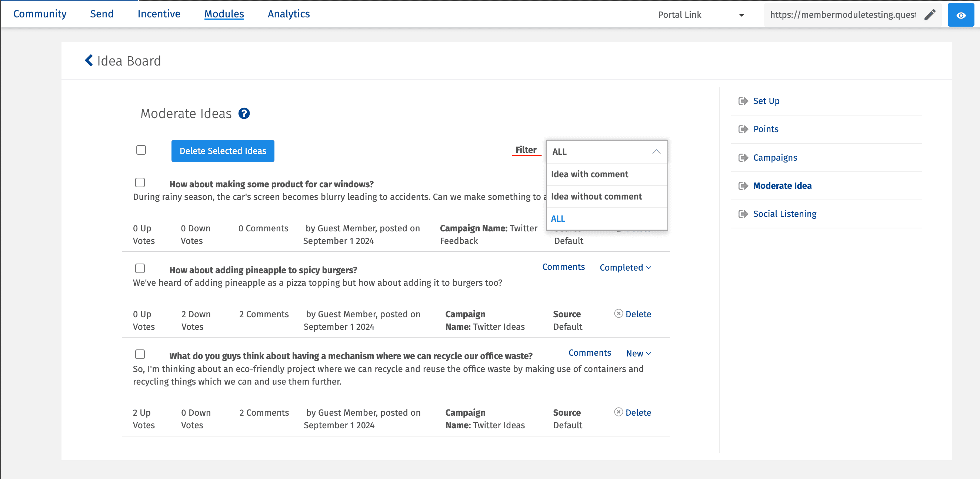Choose Idea with comment filter option
The image size is (980, 479).
pyautogui.click(x=589, y=174)
